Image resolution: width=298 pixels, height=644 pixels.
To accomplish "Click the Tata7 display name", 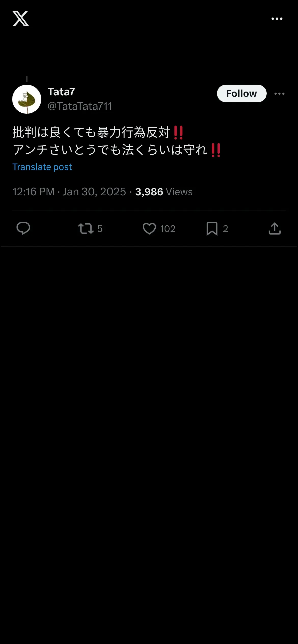I will [61, 92].
